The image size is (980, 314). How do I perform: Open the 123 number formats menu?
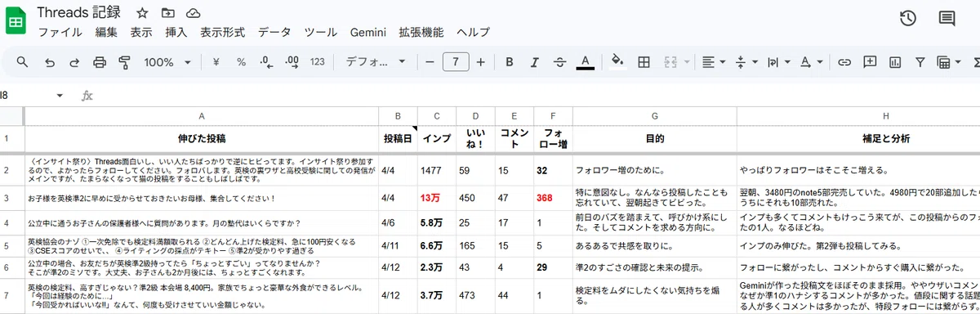tap(318, 62)
